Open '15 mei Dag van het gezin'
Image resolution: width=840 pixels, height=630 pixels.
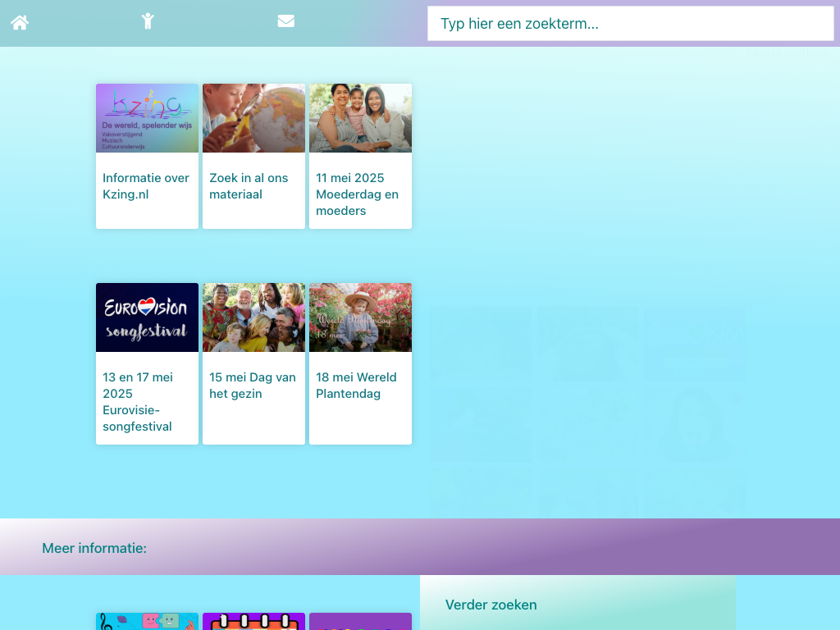tap(253, 386)
